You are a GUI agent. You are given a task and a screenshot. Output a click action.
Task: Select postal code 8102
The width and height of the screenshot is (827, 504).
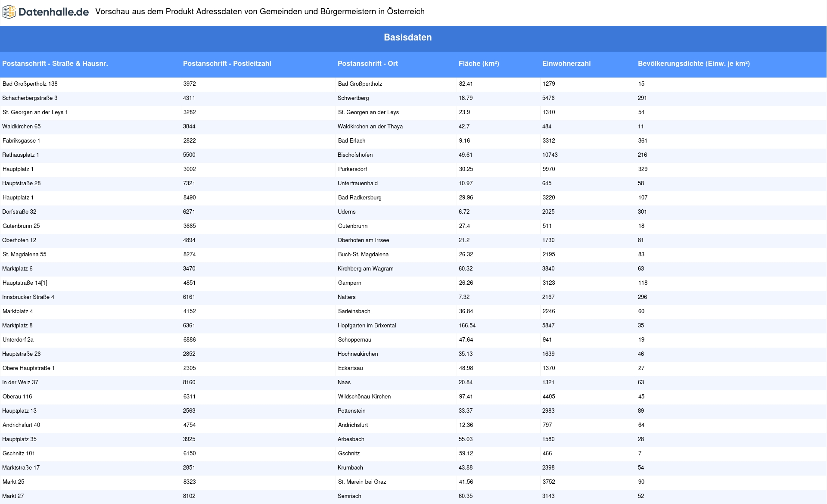[190, 496]
